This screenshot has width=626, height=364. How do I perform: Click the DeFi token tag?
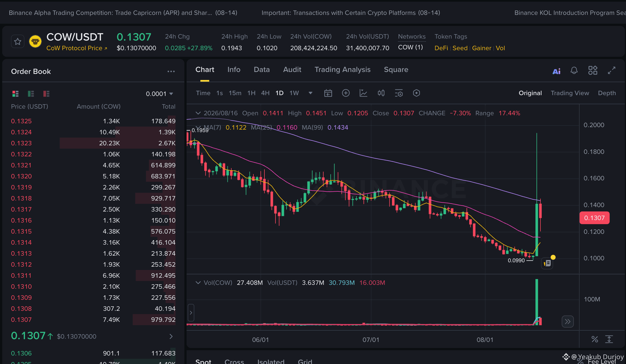coord(441,48)
